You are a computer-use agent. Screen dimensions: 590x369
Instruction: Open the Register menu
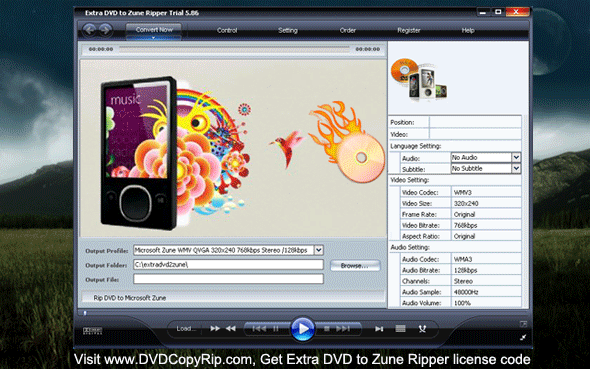(409, 30)
